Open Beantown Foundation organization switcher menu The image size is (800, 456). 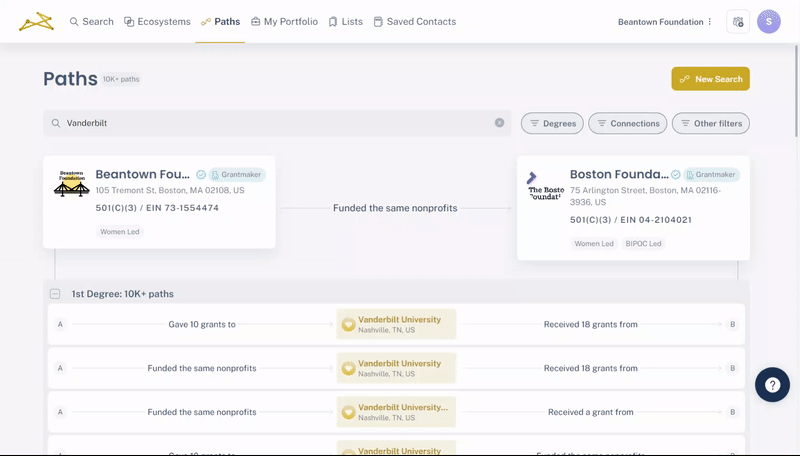[665, 21]
